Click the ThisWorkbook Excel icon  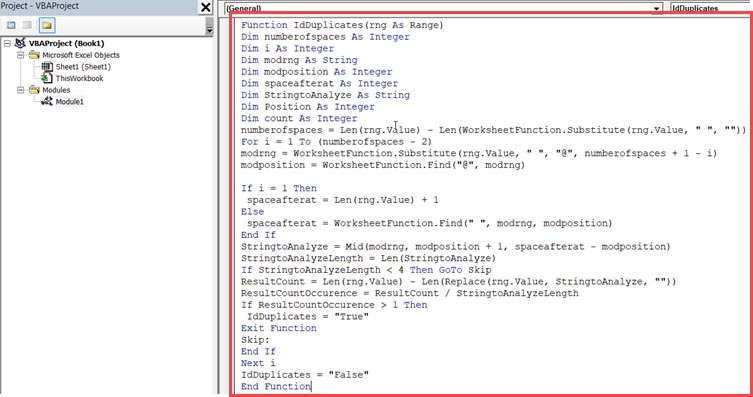(x=47, y=78)
